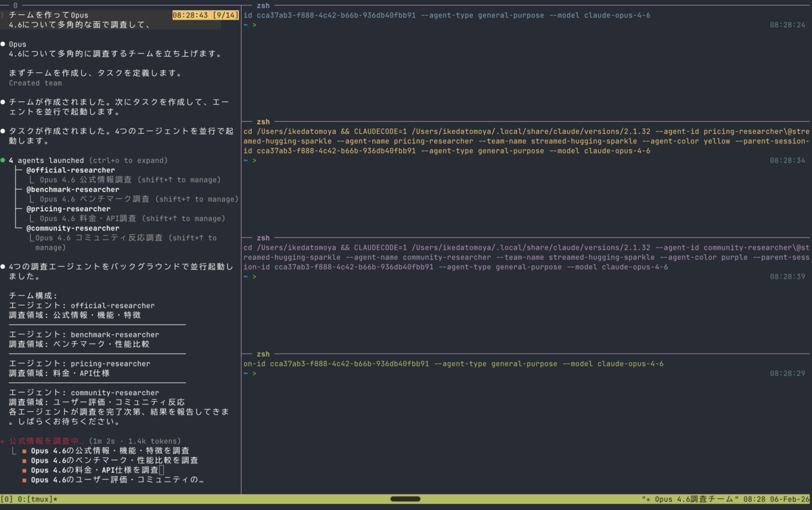812x510 pixels.
Task: Select the @pricing-researcher agent row
Action: [68, 209]
